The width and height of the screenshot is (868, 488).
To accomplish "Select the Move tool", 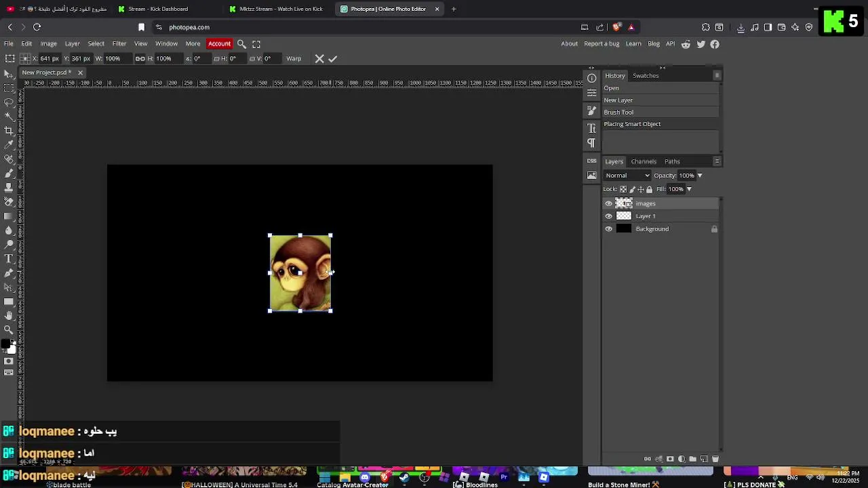I will 9,73.
